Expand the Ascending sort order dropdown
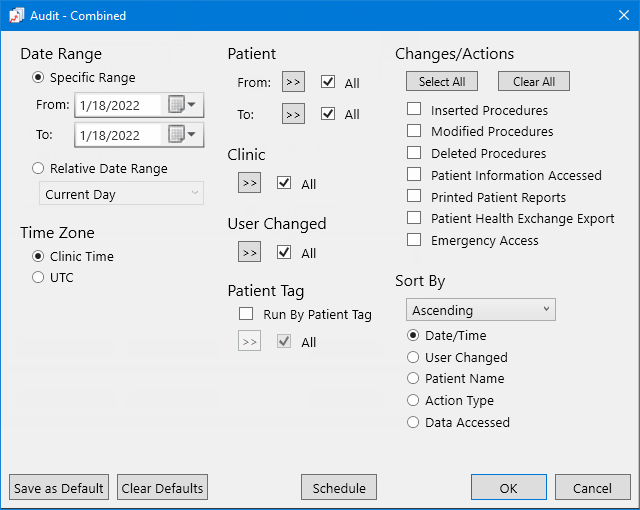This screenshot has width=640, height=510. [x=480, y=310]
